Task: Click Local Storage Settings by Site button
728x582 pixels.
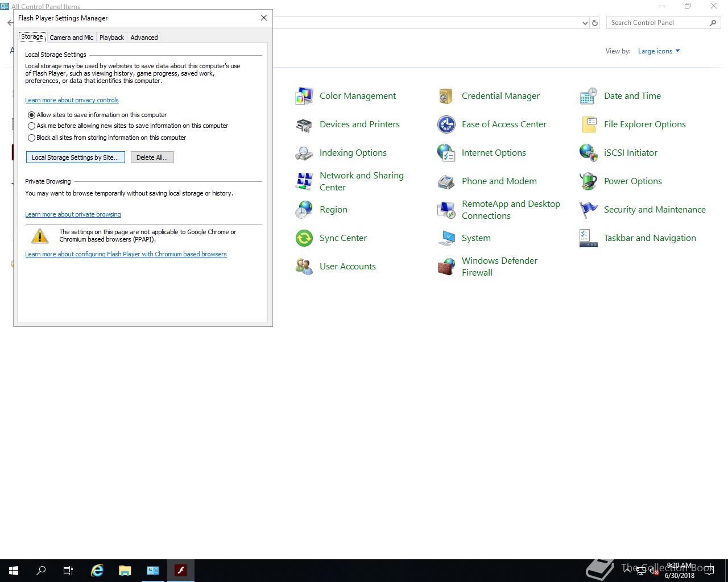Action: click(x=76, y=157)
